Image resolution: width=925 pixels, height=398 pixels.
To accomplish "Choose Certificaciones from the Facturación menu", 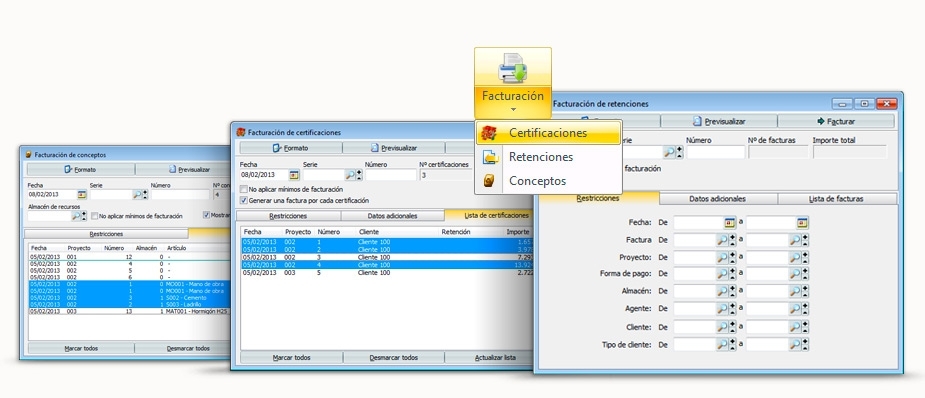I will tap(549, 133).
